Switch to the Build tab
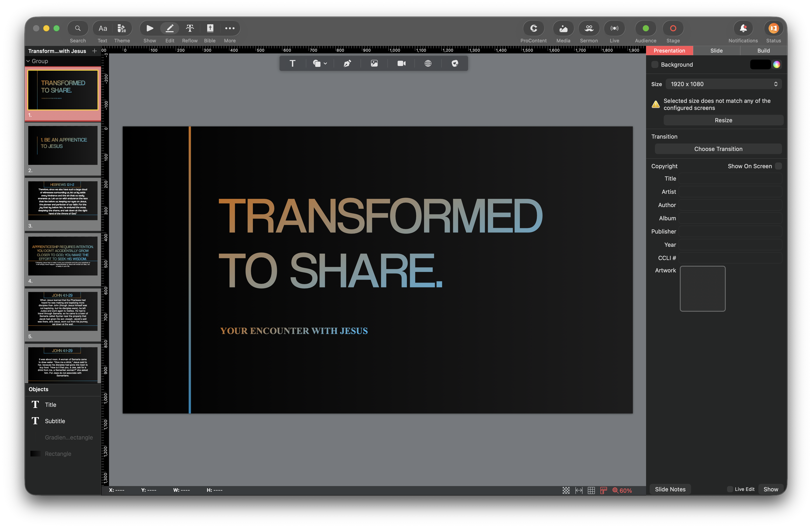 point(763,51)
